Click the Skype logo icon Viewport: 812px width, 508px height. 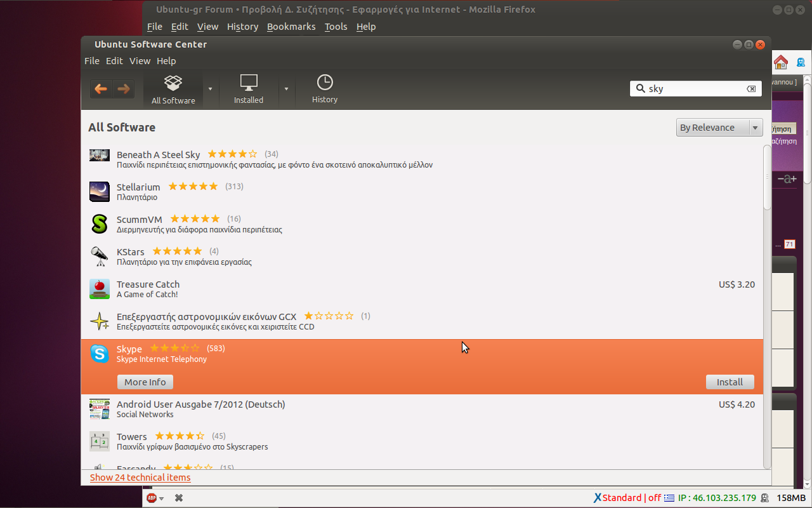coord(100,354)
